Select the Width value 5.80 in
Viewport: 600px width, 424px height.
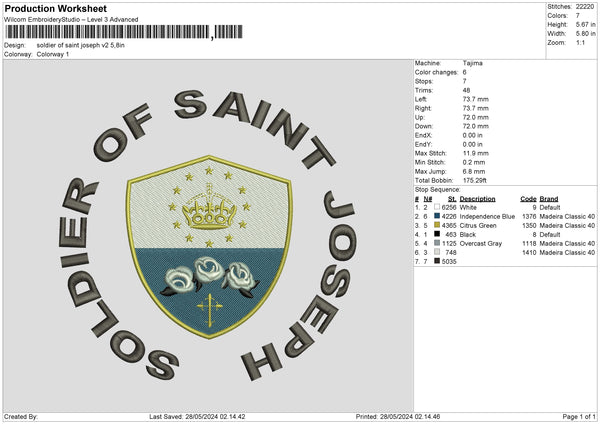(x=585, y=34)
